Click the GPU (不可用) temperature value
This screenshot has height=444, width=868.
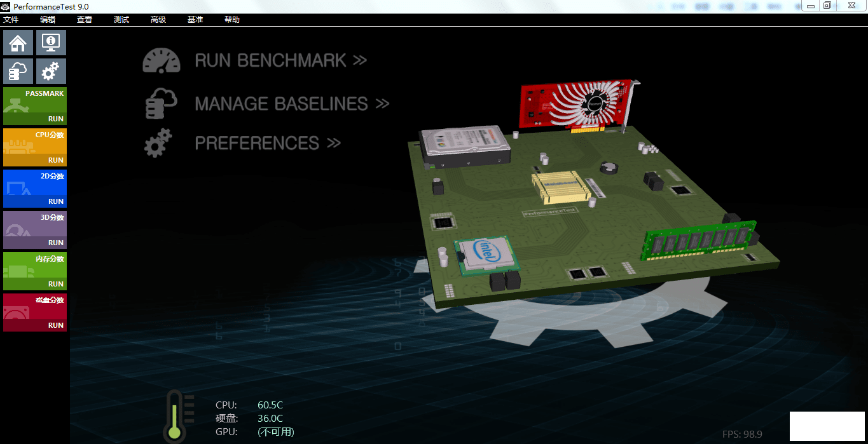click(x=276, y=432)
